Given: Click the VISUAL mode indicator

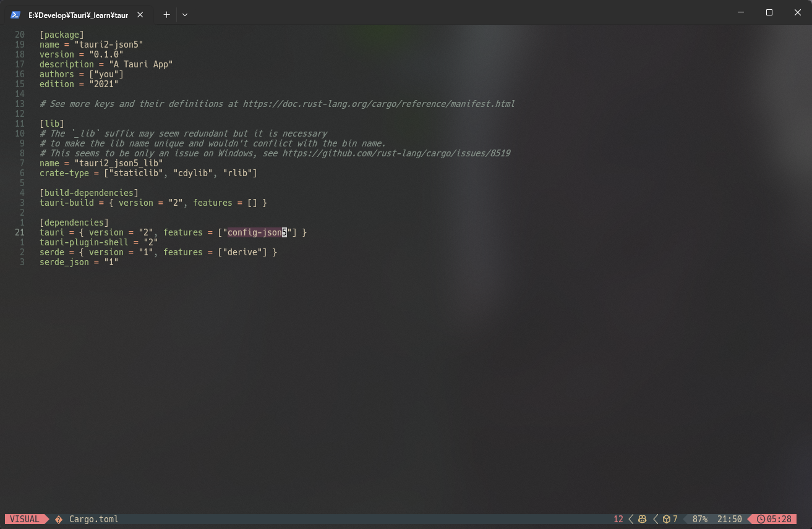Looking at the screenshot, I should coord(25,519).
